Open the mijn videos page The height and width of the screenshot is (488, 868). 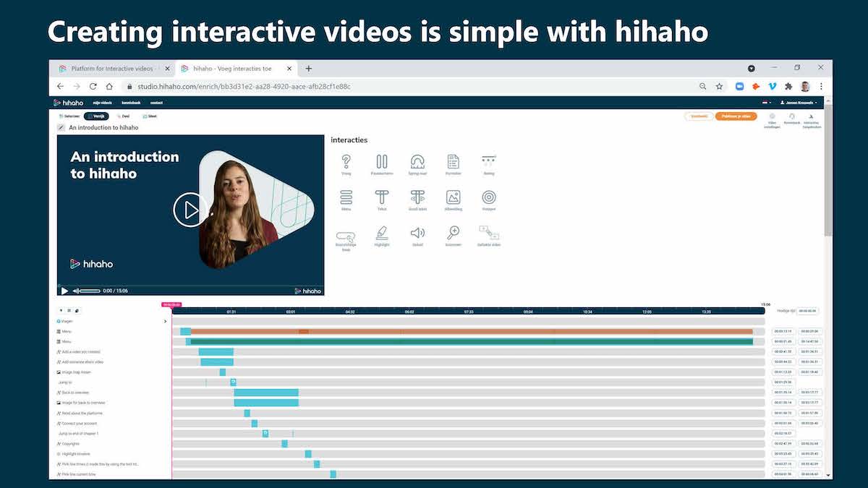pos(102,103)
